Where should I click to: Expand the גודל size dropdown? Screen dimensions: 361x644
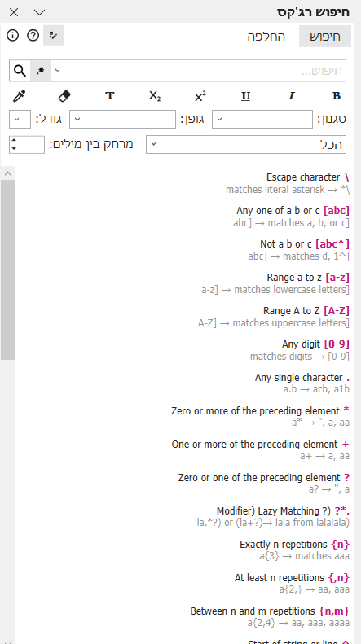[20, 120]
